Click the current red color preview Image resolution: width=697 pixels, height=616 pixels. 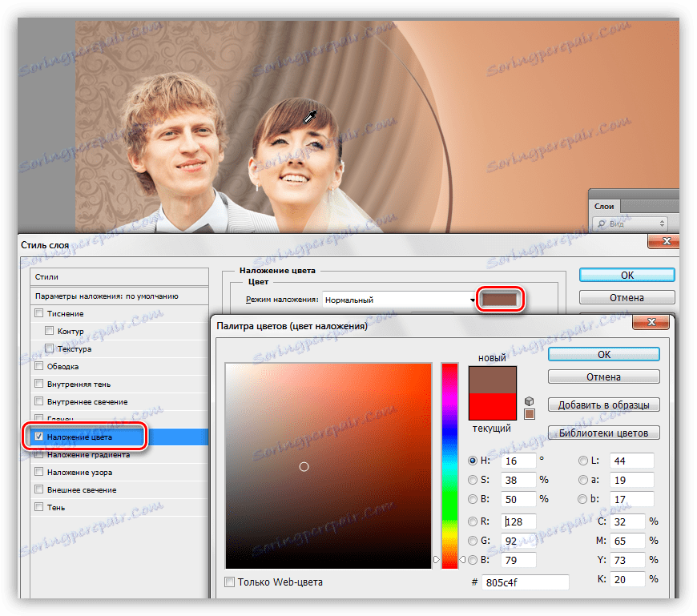[x=493, y=406]
